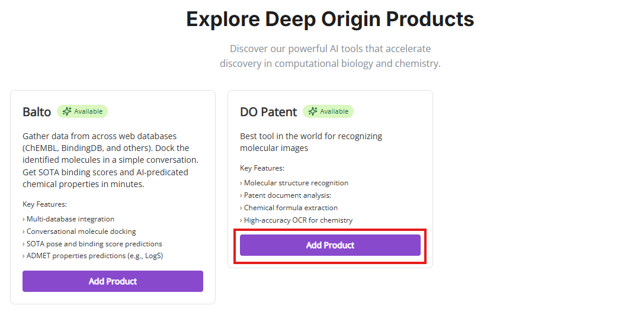Viewport: 644px width, 315px height.
Task: Click the sparkle icon in Balto's Available badge
Action: (x=67, y=111)
